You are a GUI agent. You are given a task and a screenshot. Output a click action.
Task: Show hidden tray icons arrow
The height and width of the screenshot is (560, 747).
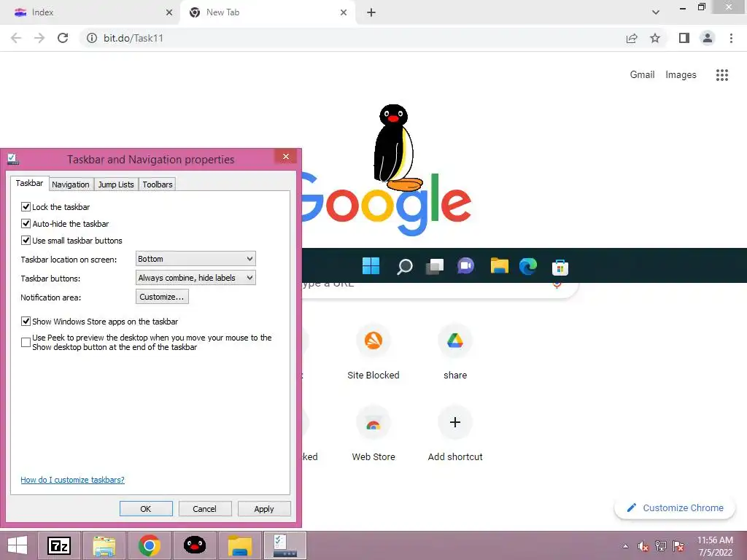(x=625, y=546)
